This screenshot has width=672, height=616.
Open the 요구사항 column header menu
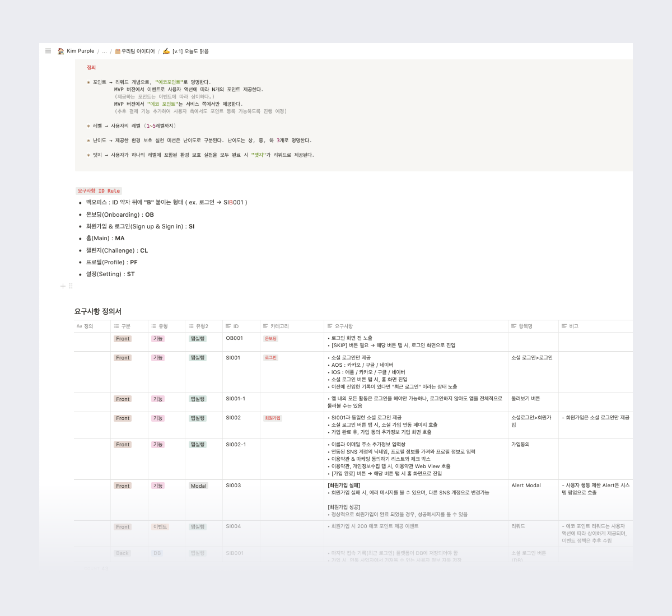tap(416, 326)
